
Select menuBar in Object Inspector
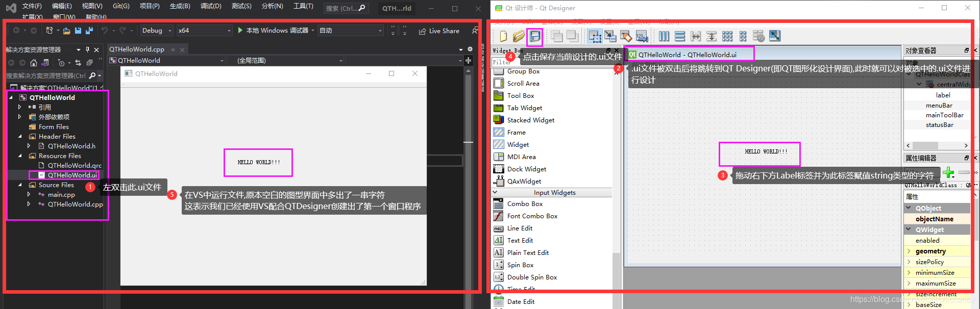coord(939,106)
